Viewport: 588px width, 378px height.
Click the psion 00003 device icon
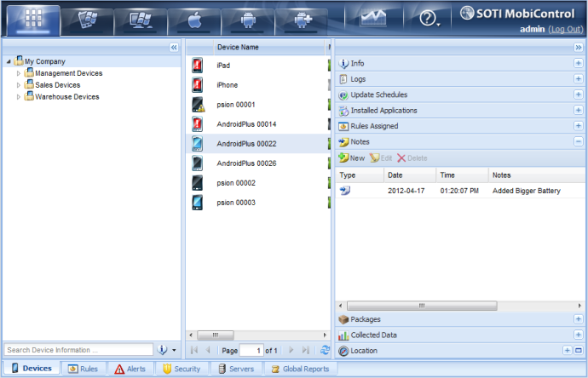197,203
